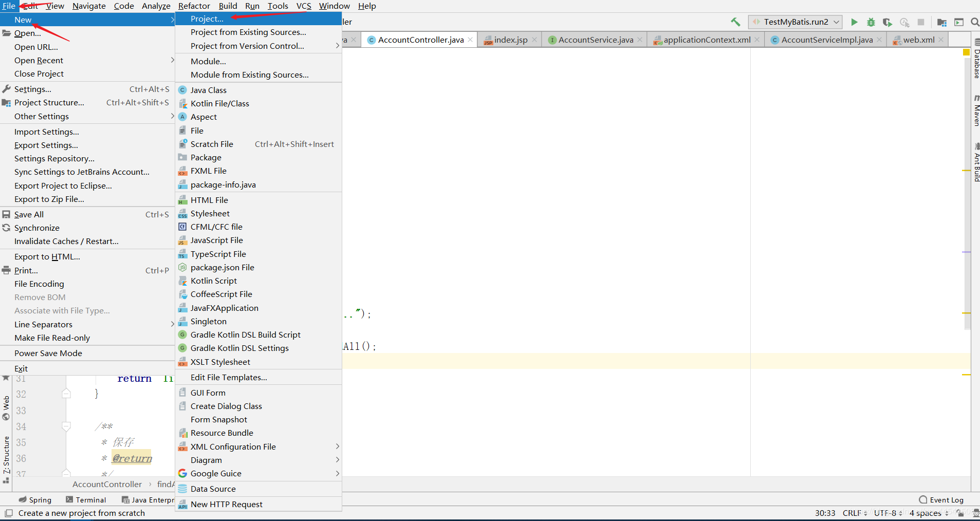Open the Maven tool window
Image resolution: width=980 pixels, height=521 pixels.
[x=976, y=110]
